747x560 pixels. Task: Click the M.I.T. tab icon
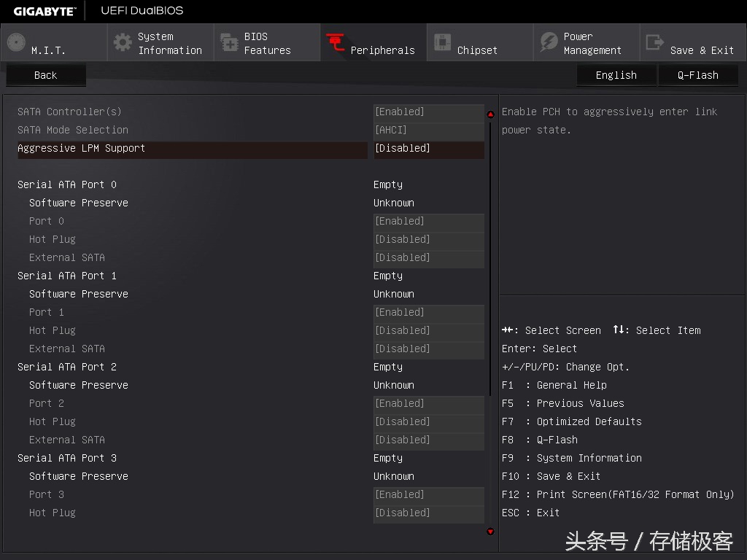(16, 43)
